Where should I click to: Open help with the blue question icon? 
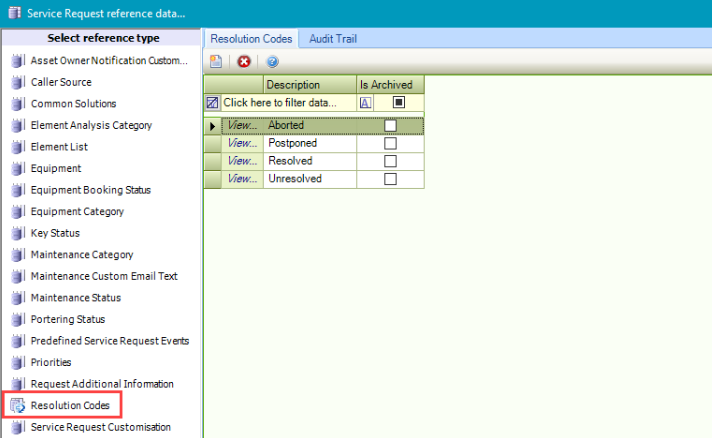point(272,61)
